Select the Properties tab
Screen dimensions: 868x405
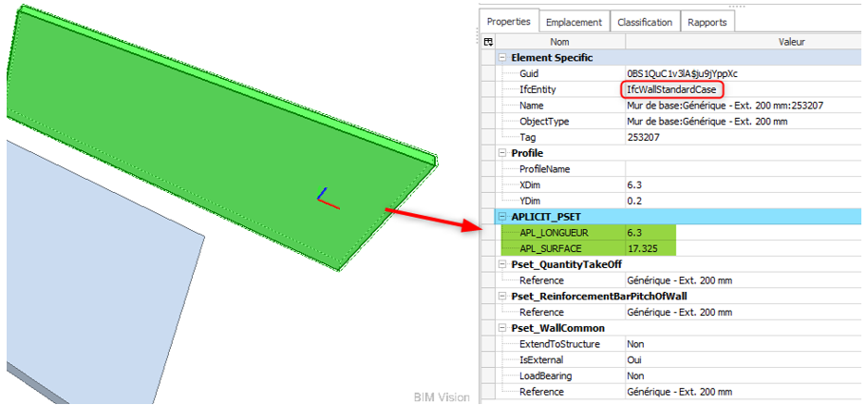(508, 21)
